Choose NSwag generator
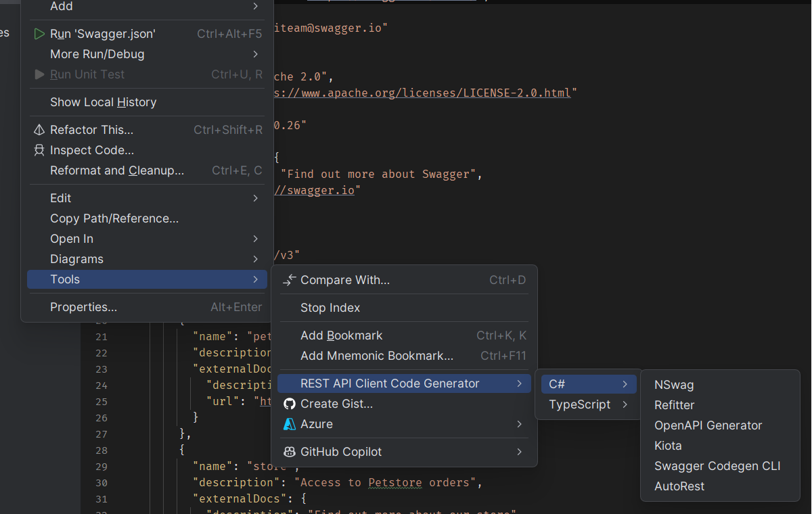This screenshot has width=812, height=514. [x=721, y=385]
